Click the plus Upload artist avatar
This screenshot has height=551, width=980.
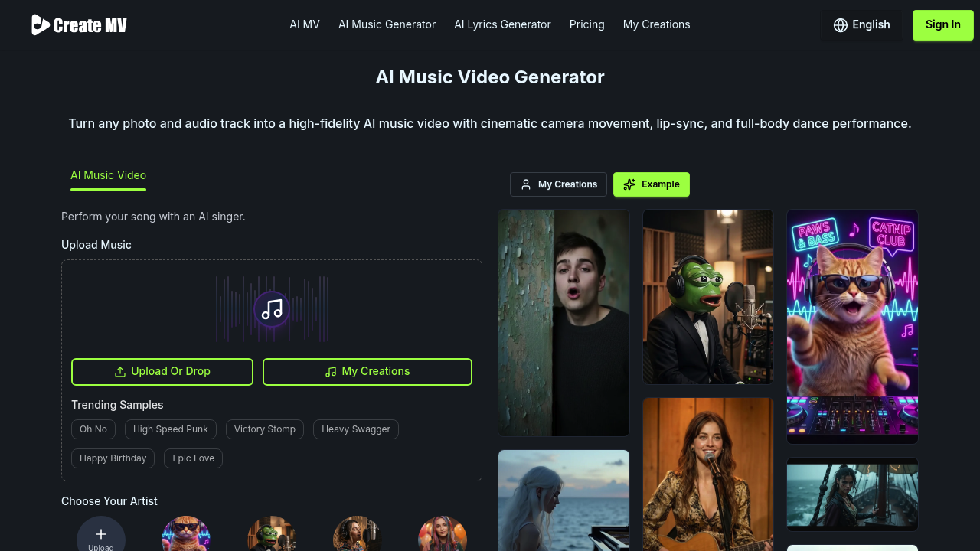(101, 533)
